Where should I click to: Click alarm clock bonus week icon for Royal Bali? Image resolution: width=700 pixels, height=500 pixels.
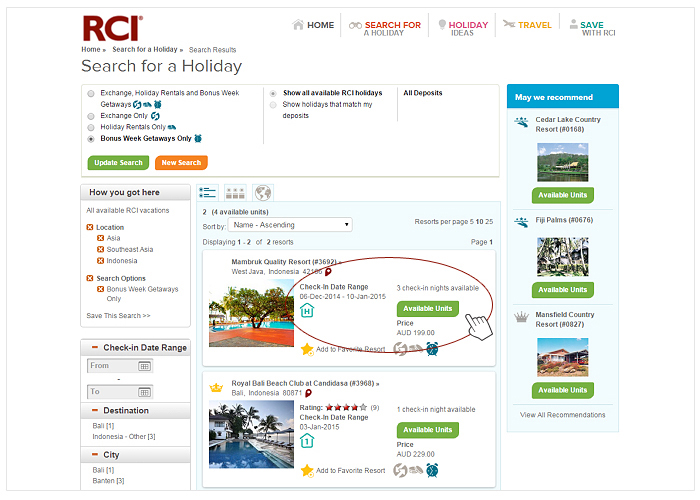432,470
